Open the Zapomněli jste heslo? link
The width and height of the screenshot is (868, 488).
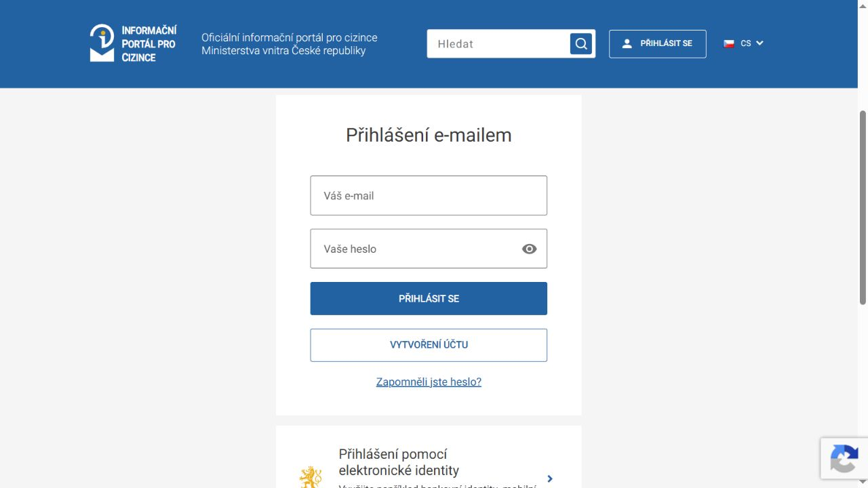coord(429,382)
